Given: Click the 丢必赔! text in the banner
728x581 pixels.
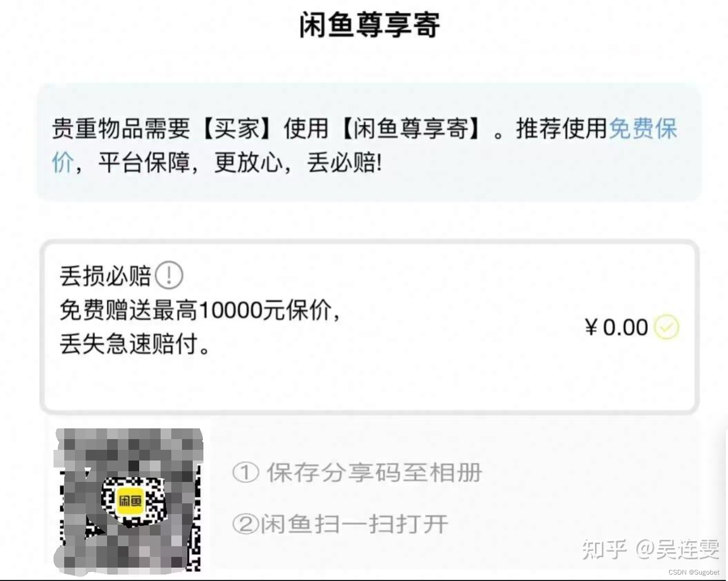Looking at the screenshot, I should point(344,162).
